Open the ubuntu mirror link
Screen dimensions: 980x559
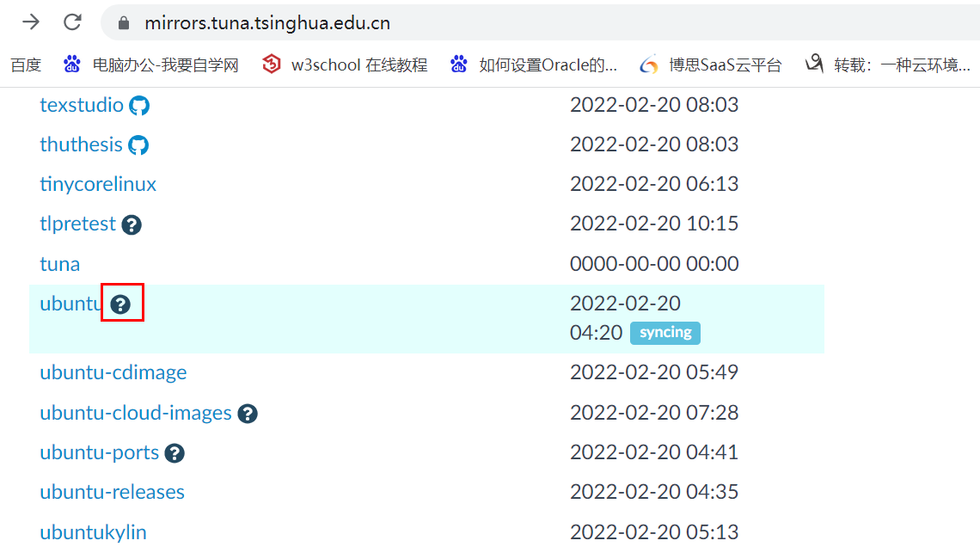pos(71,304)
